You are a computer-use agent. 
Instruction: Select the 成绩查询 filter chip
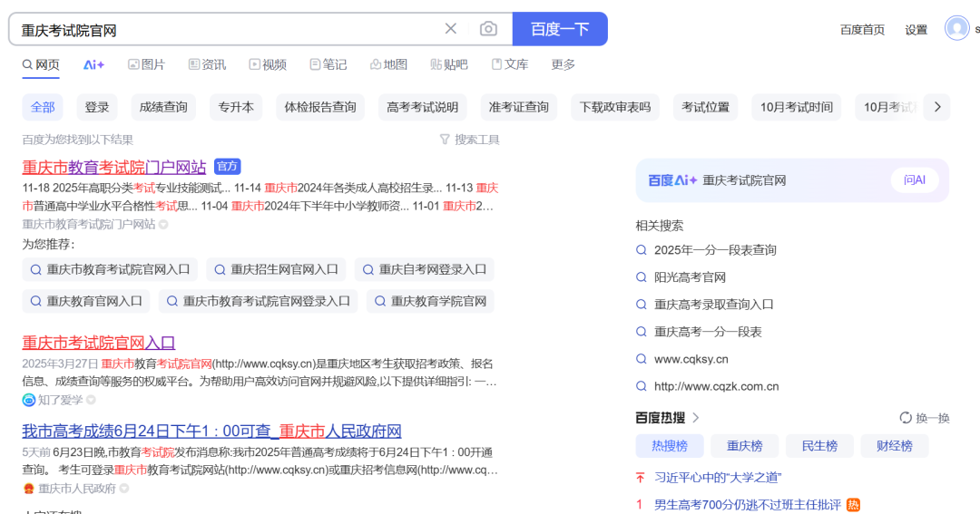tap(163, 107)
